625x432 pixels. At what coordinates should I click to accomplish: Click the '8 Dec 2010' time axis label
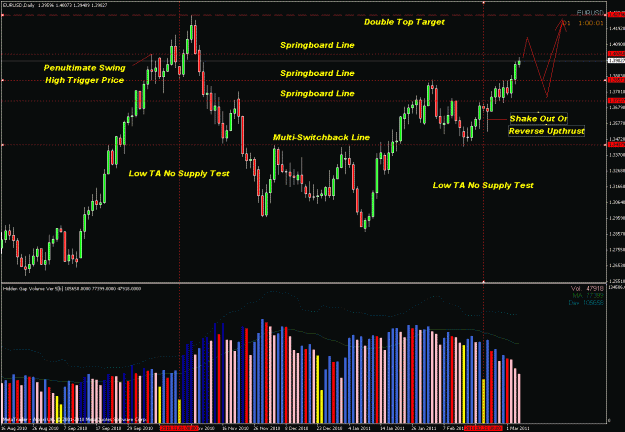[297, 428]
